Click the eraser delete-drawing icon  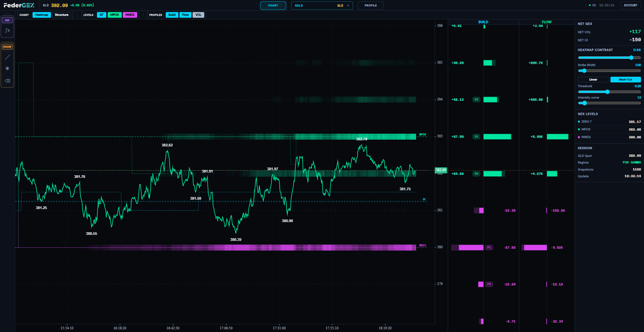tap(7, 81)
